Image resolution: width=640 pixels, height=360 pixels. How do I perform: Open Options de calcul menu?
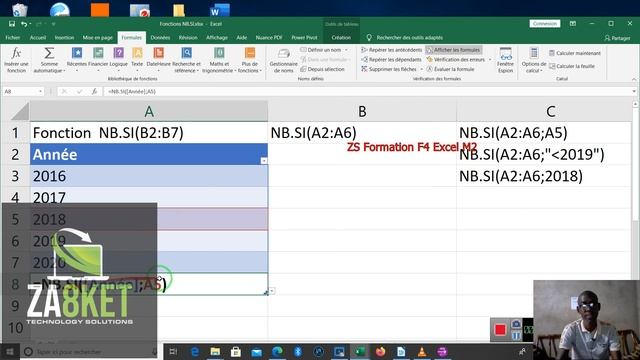[x=533, y=60]
